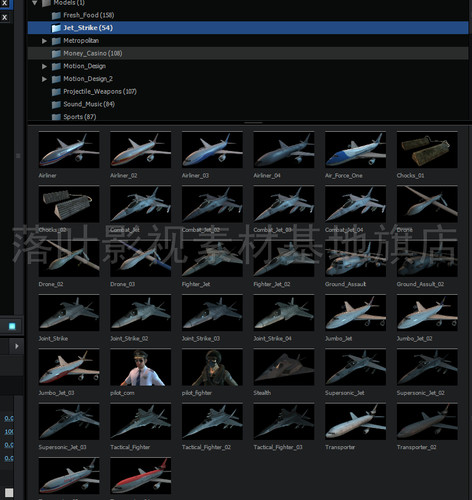This screenshot has height=500, width=472.
Task: Select the Ground_Assault model thumbnail
Action: [356, 258]
